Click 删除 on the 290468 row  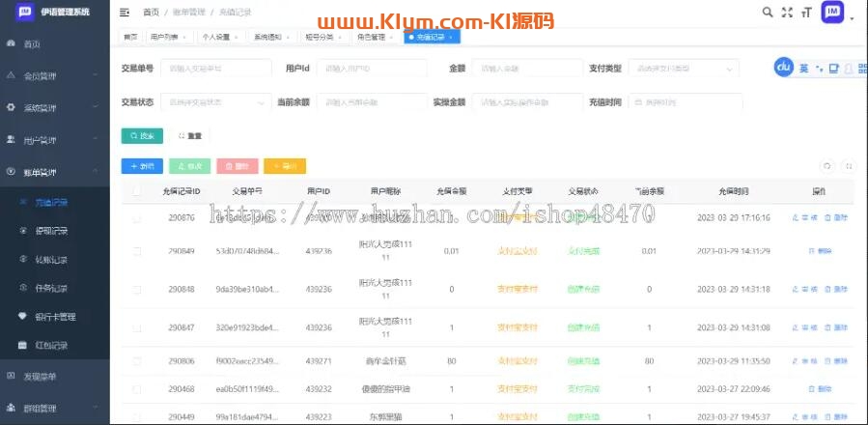point(821,389)
